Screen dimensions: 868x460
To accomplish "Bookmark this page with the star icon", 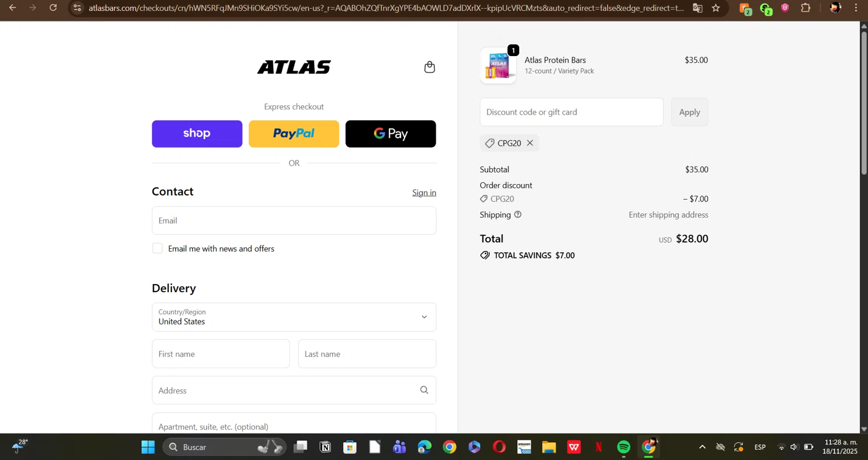I will click(716, 8).
